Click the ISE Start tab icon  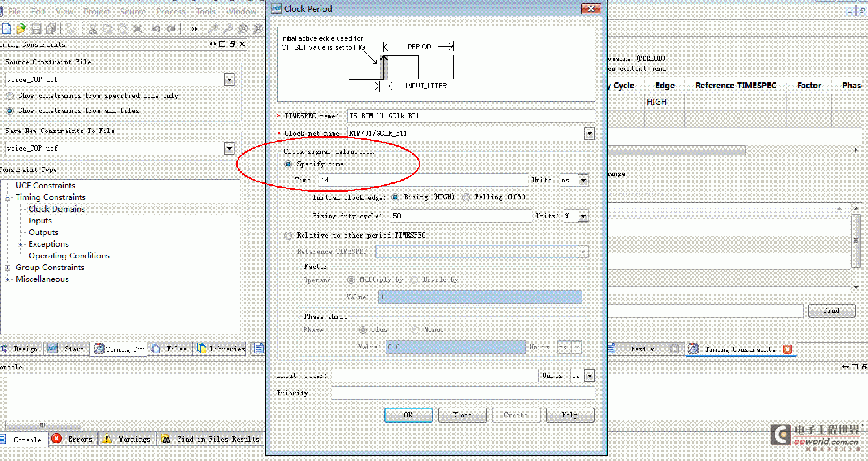click(53, 349)
